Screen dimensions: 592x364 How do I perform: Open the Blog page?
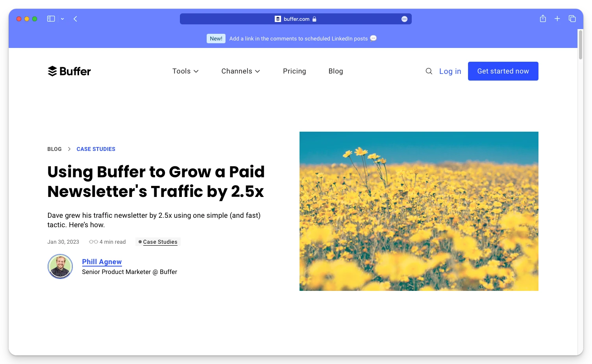pos(336,71)
